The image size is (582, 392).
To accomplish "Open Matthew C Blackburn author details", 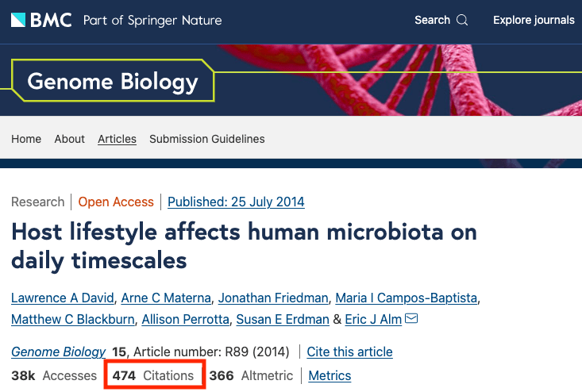I will [72, 319].
